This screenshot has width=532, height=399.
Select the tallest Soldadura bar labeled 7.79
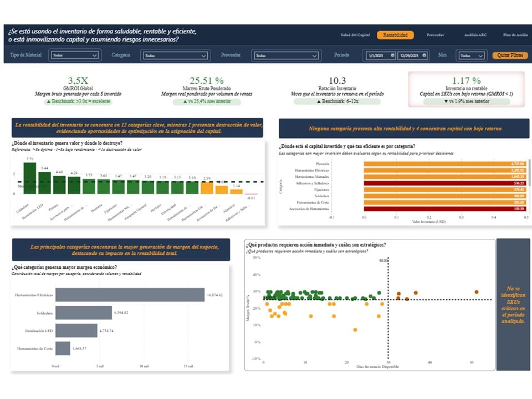(30, 178)
